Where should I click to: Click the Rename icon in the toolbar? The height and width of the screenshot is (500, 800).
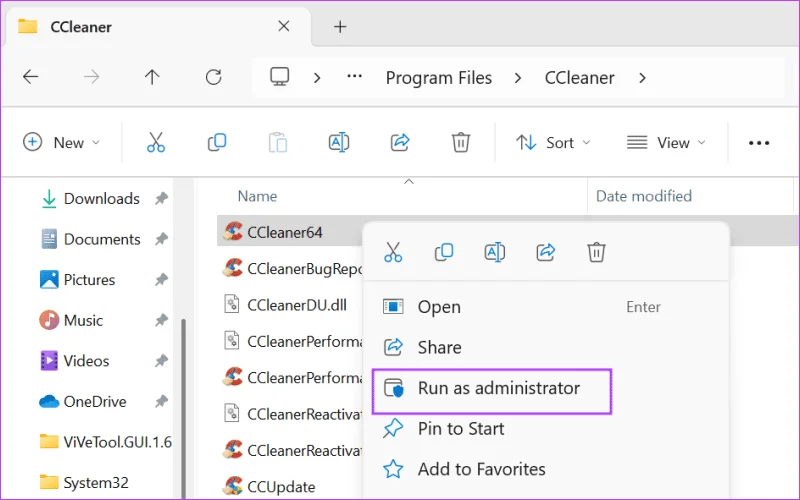point(339,142)
